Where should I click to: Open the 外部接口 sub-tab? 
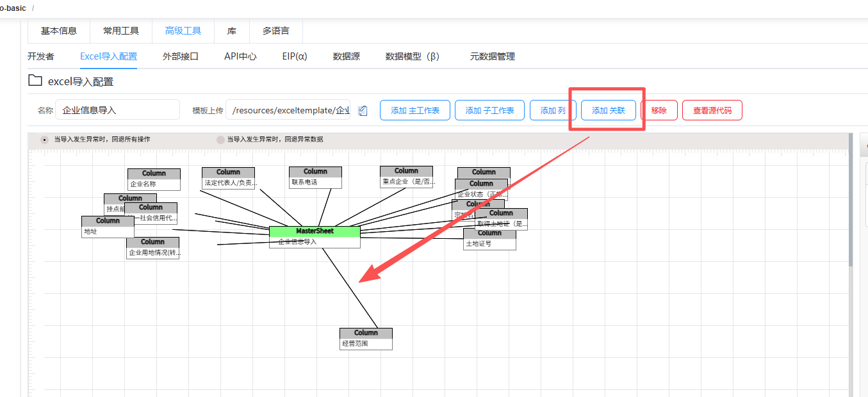pyautogui.click(x=181, y=56)
